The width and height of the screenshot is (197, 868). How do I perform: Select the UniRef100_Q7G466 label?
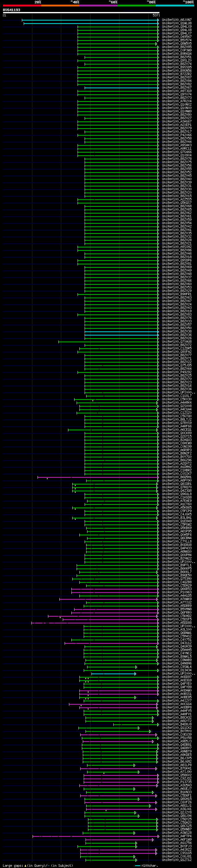tap(177, 152)
